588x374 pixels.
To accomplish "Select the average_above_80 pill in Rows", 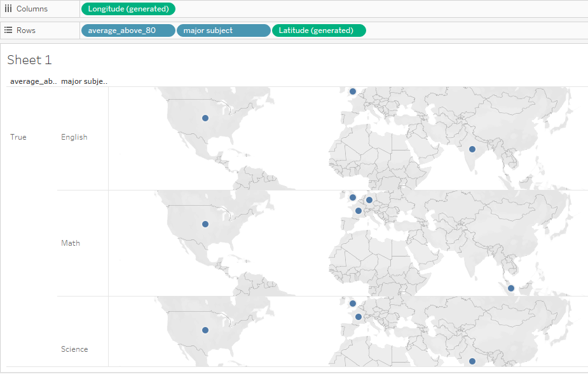I will (x=128, y=30).
